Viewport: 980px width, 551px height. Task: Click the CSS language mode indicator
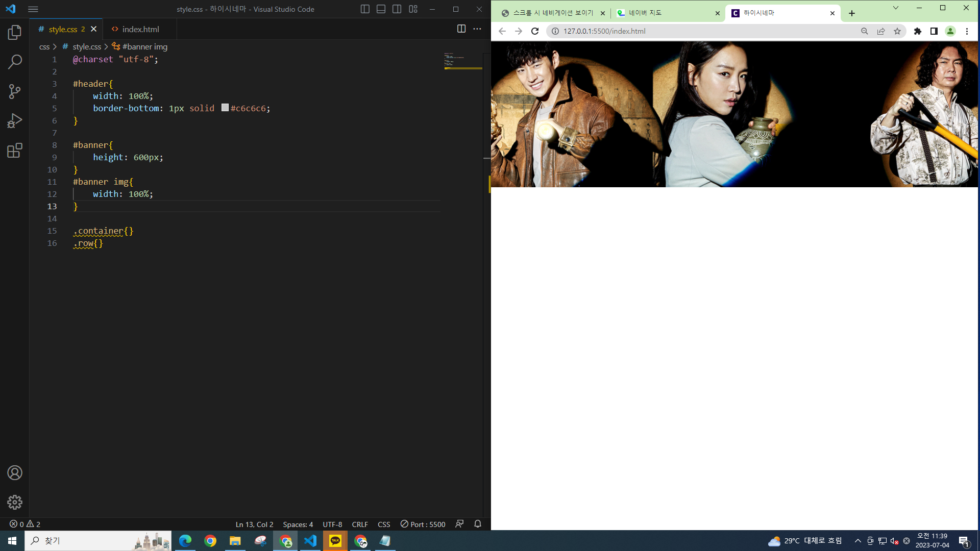[x=384, y=524]
